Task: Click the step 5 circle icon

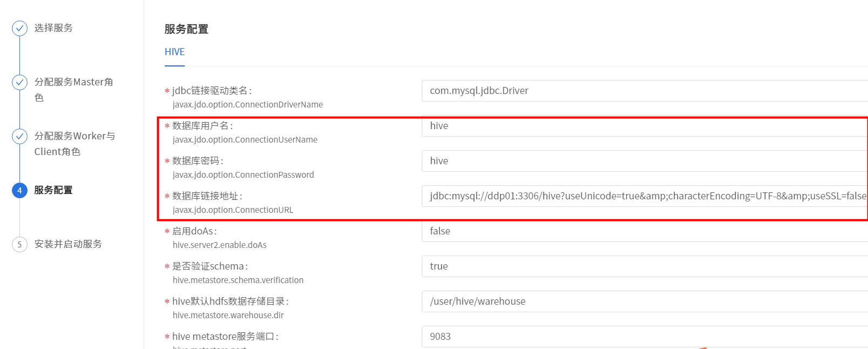Action: point(20,244)
